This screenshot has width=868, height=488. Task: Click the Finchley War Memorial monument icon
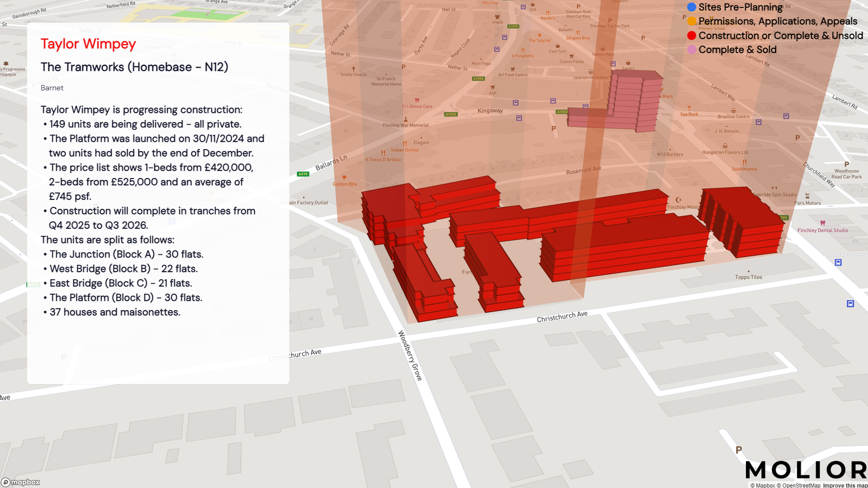[406, 119]
